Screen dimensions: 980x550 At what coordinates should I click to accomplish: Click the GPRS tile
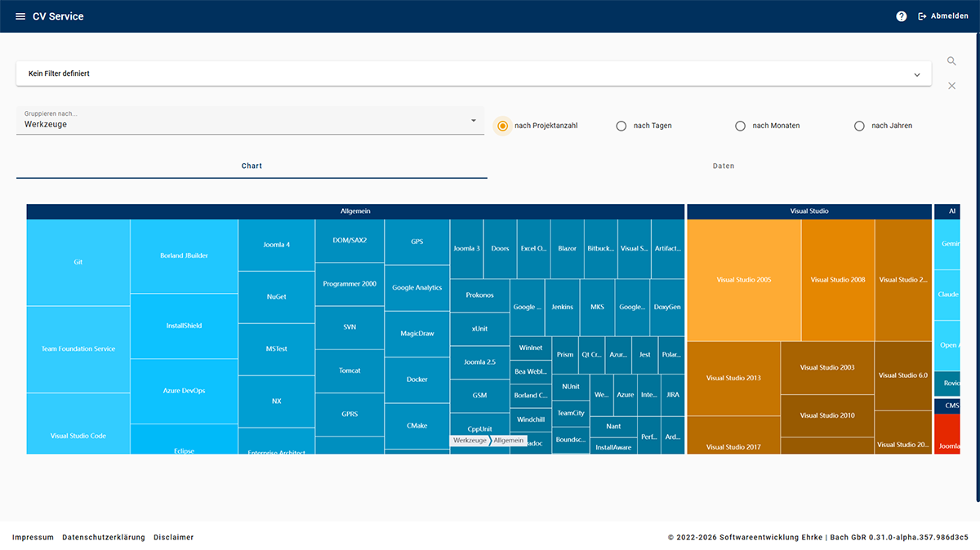(350, 415)
